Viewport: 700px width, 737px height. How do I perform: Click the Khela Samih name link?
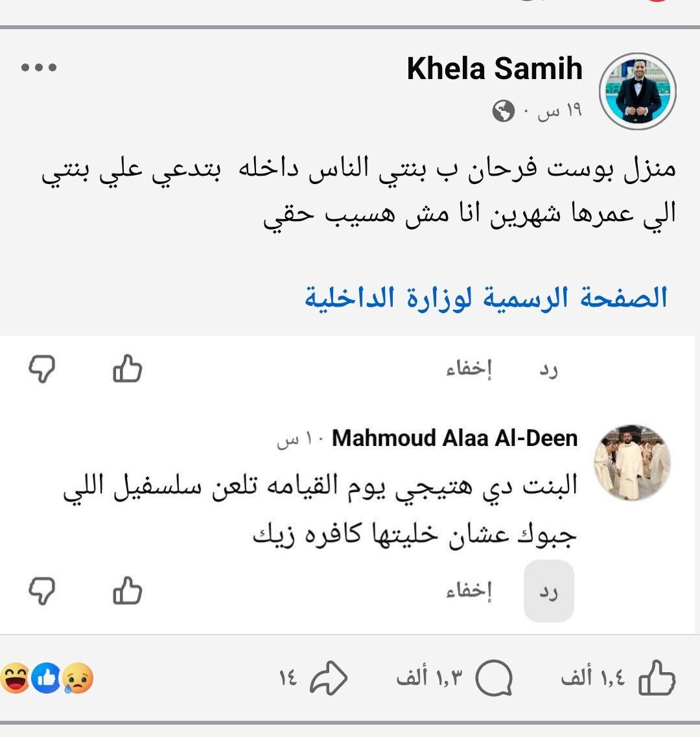[x=495, y=69]
